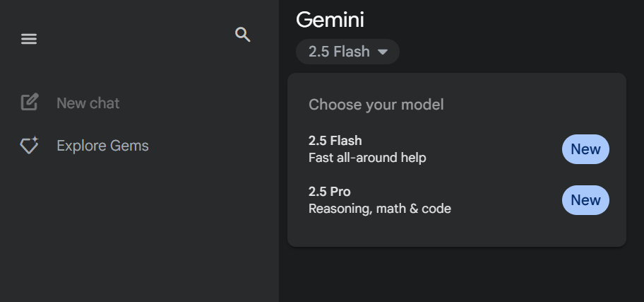Click the search magnifier icon
This screenshot has height=302, width=644.
[242, 35]
